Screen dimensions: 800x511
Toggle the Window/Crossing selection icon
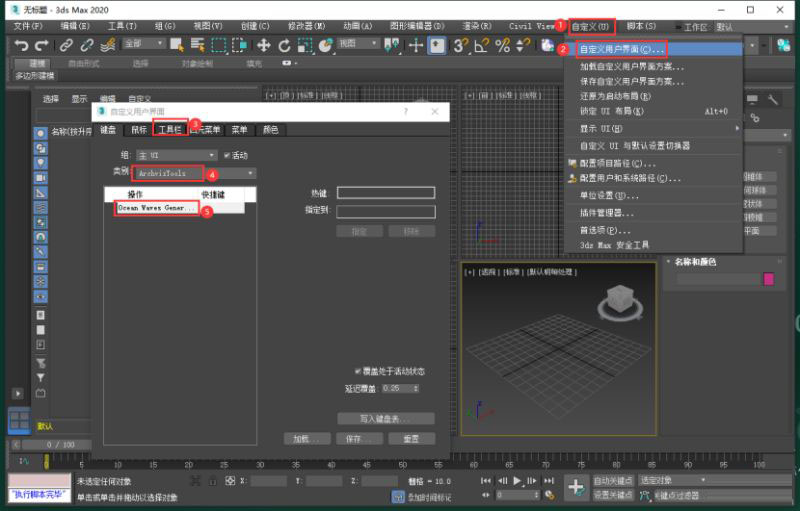pyautogui.click(x=239, y=45)
